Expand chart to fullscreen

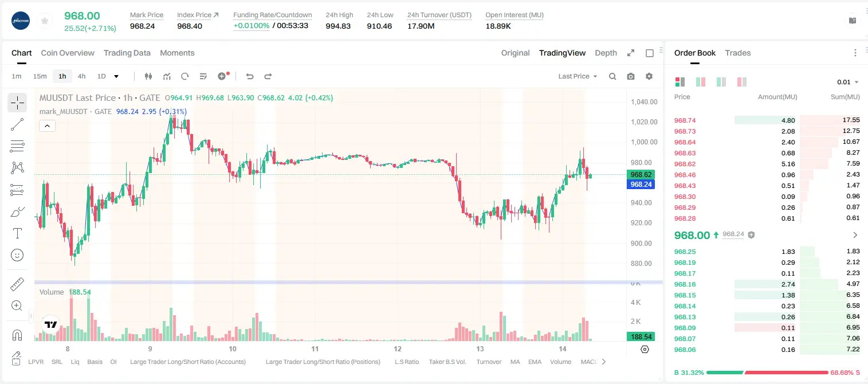tap(631, 53)
